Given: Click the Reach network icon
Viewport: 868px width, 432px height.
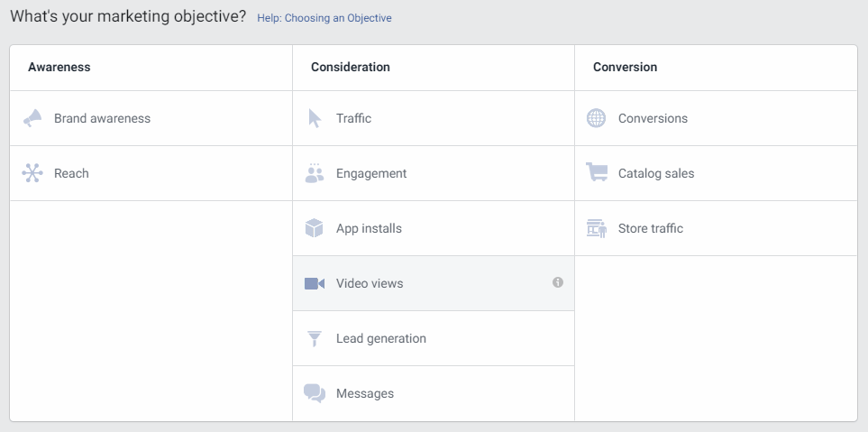Looking at the screenshot, I should coord(32,173).
